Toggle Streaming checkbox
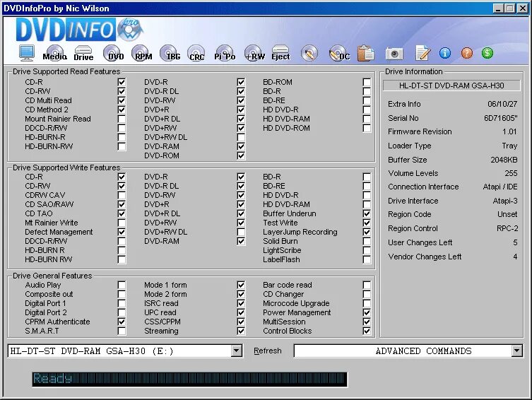Screen dimensions: 532x400 click(241, 331)
